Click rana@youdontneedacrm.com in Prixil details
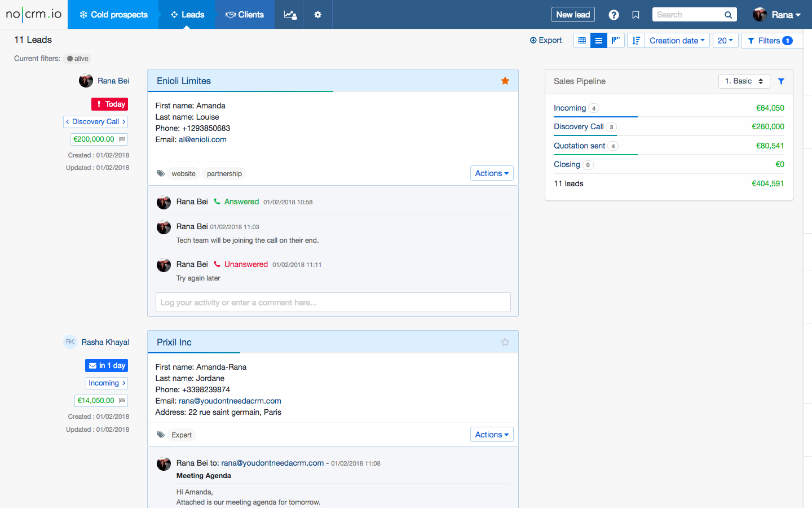This screenshot has height=508, width=812. pos(230,401)
